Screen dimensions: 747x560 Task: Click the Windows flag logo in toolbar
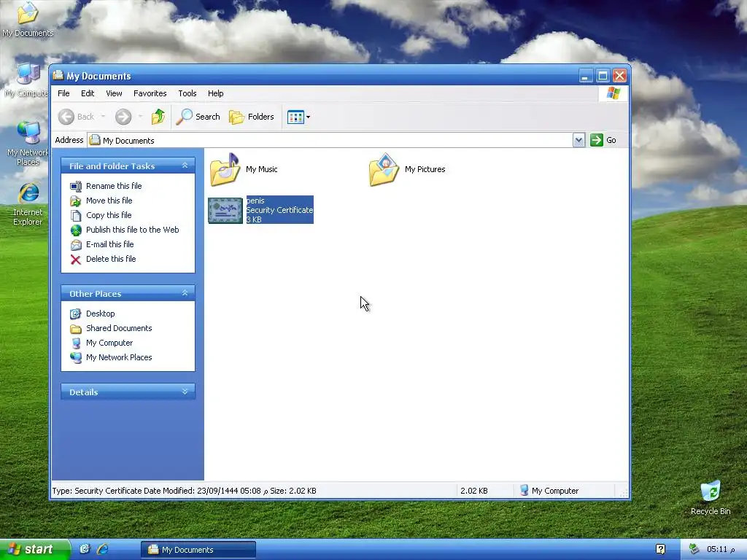point(613,93)
